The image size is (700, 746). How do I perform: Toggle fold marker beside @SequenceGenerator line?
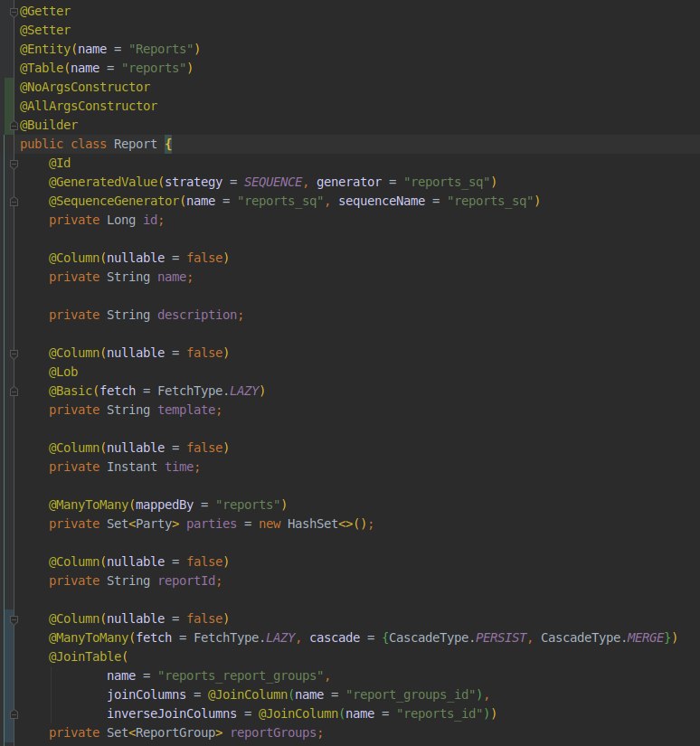(14, 202)
